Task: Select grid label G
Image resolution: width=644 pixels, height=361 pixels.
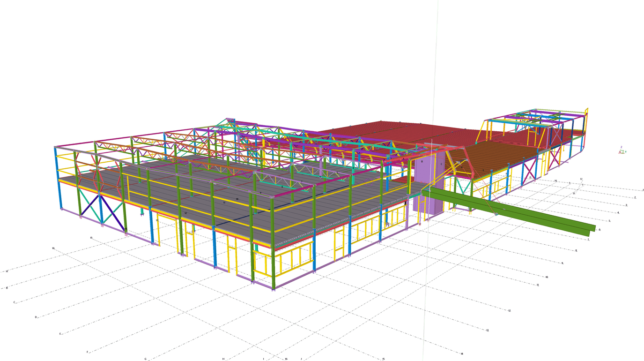Action: (x=145, y=359)
